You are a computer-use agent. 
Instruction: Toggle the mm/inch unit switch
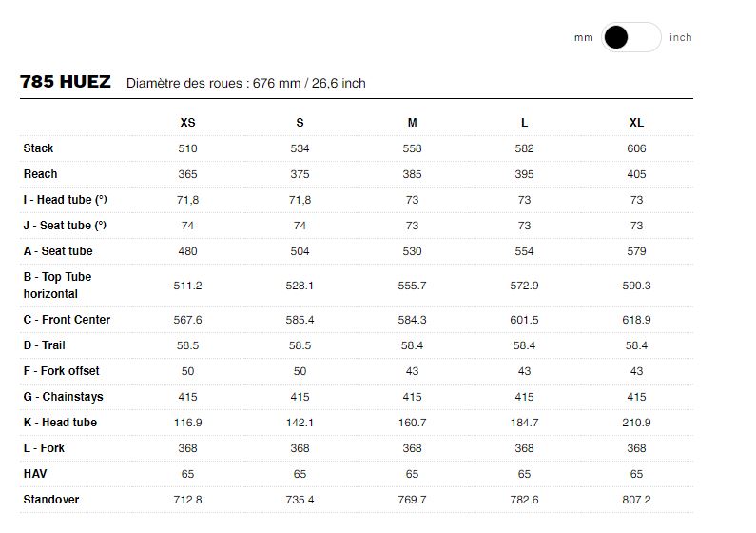coord(630,37)
